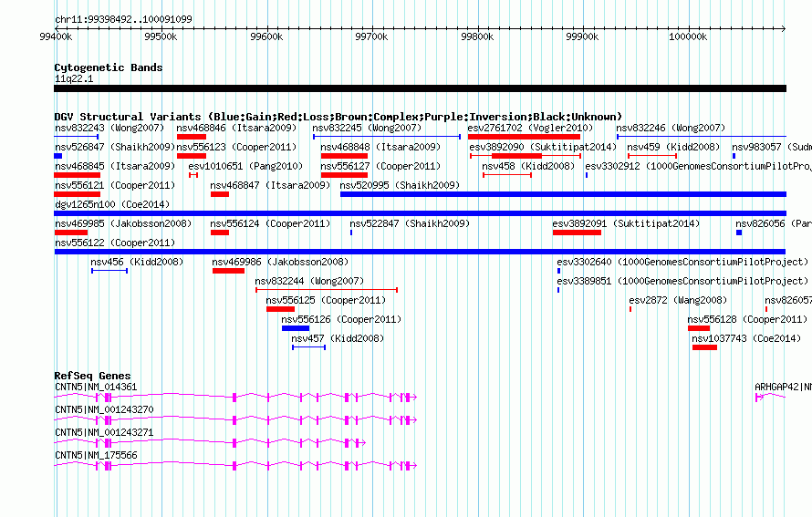Click nsv456 (Kidd2008) variant label

pos(137,262)
